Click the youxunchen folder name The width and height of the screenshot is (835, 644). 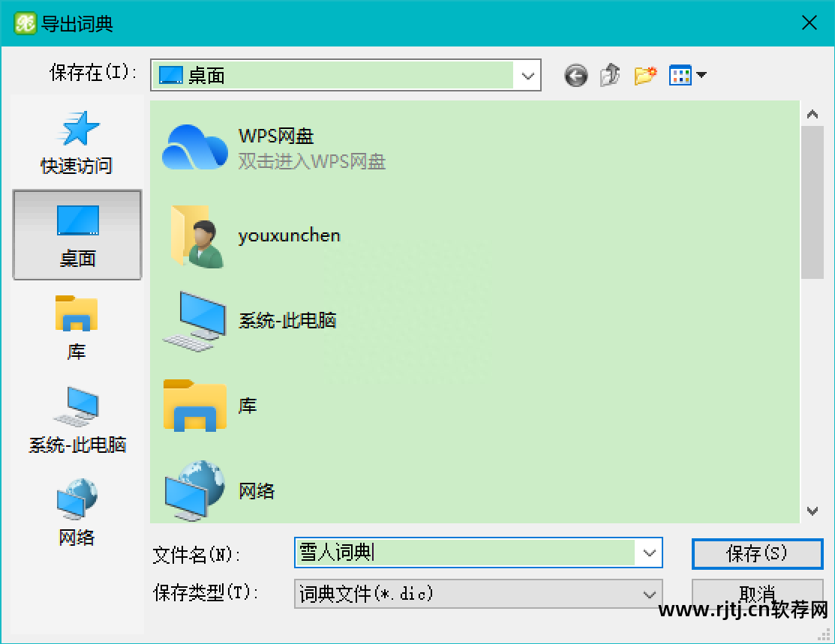[x=289, y=235]
